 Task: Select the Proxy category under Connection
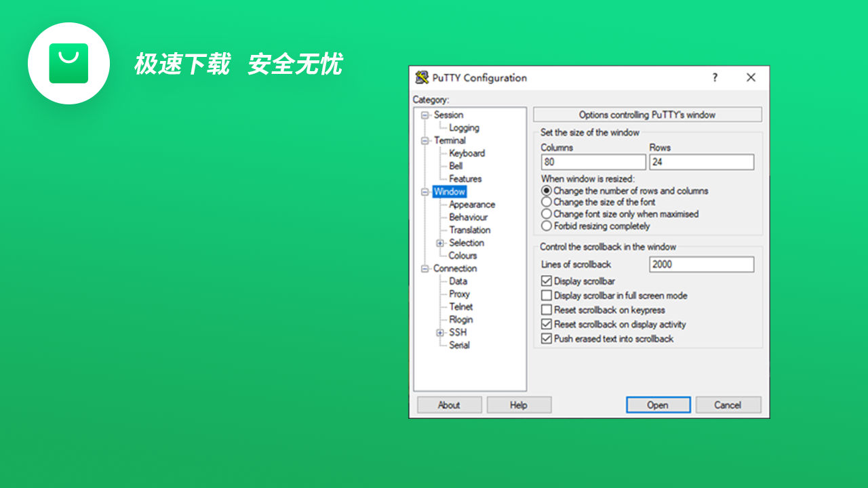(x=458, y=293)
